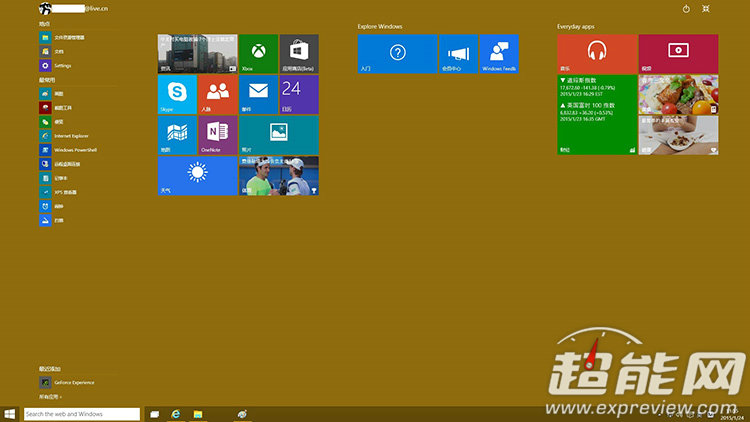Open the Maps tile
Screen dimensions: 750x422
[x=177, y=135]
